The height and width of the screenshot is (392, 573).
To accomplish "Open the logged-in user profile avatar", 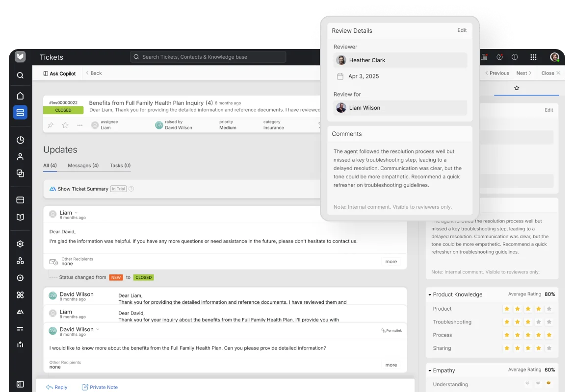I will [554, 57].
